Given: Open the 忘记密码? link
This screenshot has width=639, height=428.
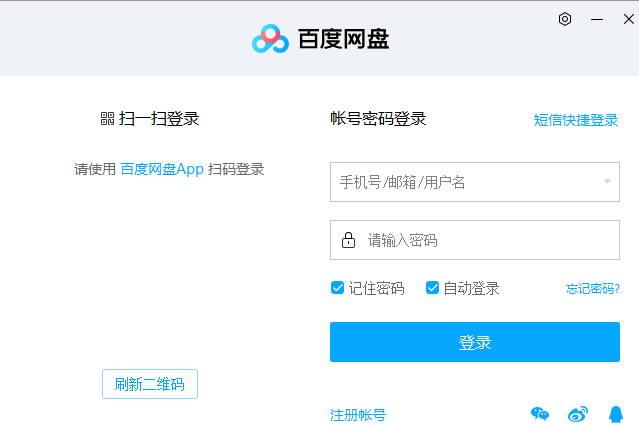Looking at the screenshot, I should (x=592, y=289).
